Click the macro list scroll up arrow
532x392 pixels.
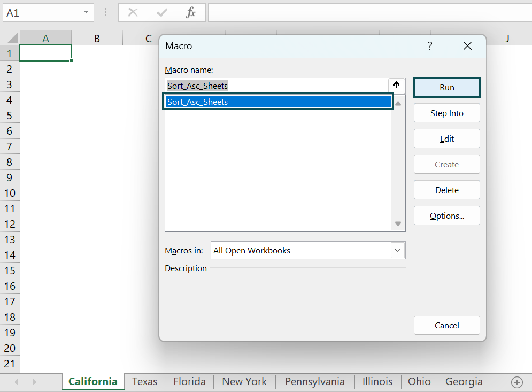[x=398, y=104]
